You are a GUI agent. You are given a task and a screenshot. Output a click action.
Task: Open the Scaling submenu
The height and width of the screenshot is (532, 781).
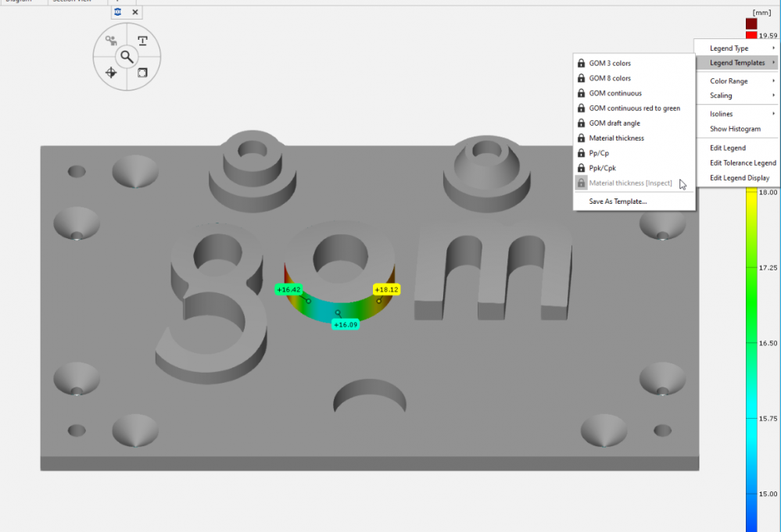pos(737,95)
